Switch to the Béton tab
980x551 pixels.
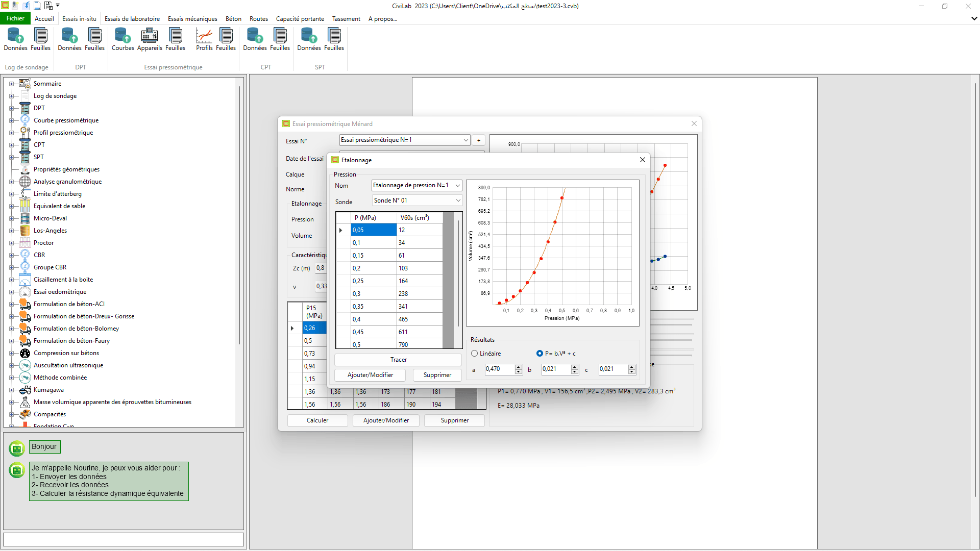[x=233, y=19]
